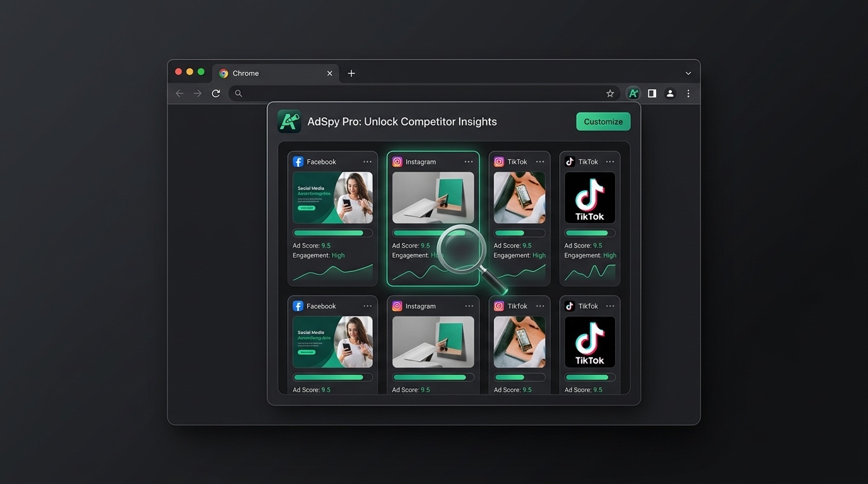The image size is (868, 484).
Task: Click the Instagram logo on the highlighted Instagram card
Action: click(x=397, y=162)
